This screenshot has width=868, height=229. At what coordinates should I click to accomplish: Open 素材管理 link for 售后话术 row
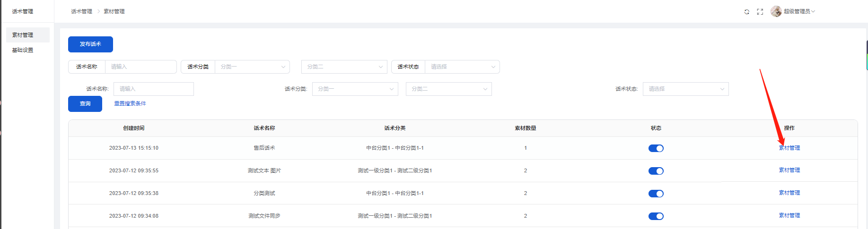tap(789, 148)
